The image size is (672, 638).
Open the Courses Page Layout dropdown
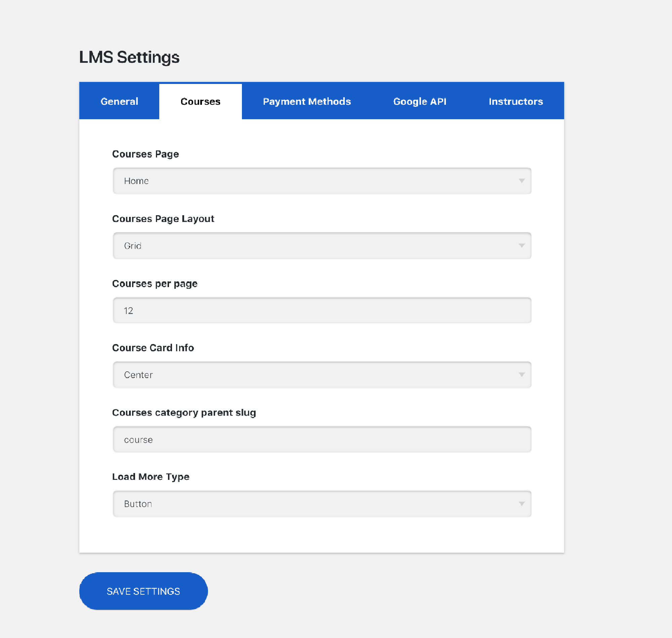tap(322, 245)
